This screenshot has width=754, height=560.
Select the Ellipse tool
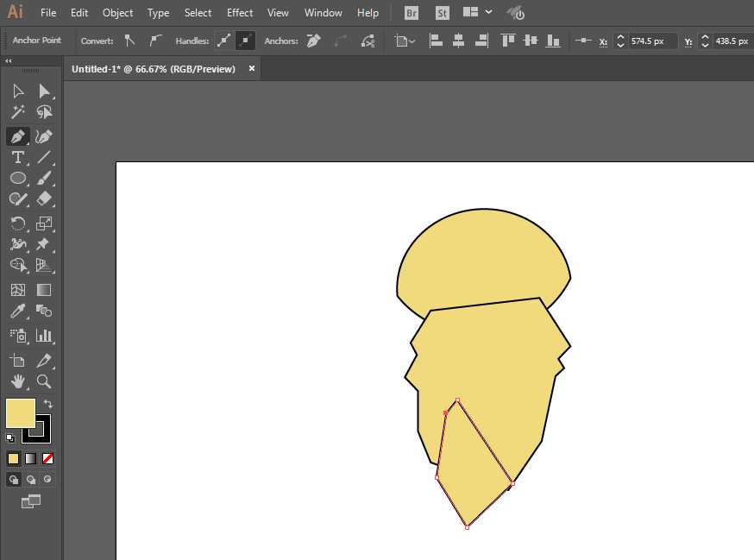coord(17,179)
